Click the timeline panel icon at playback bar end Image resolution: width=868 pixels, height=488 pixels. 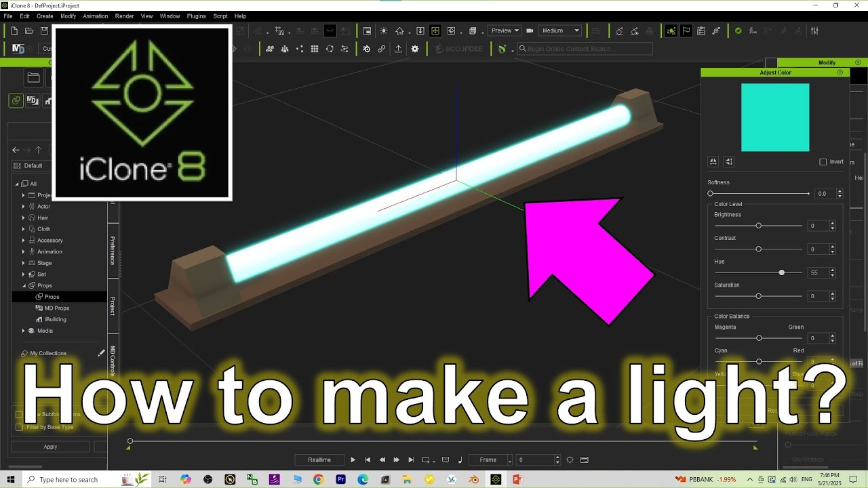(x=585, y=460)
